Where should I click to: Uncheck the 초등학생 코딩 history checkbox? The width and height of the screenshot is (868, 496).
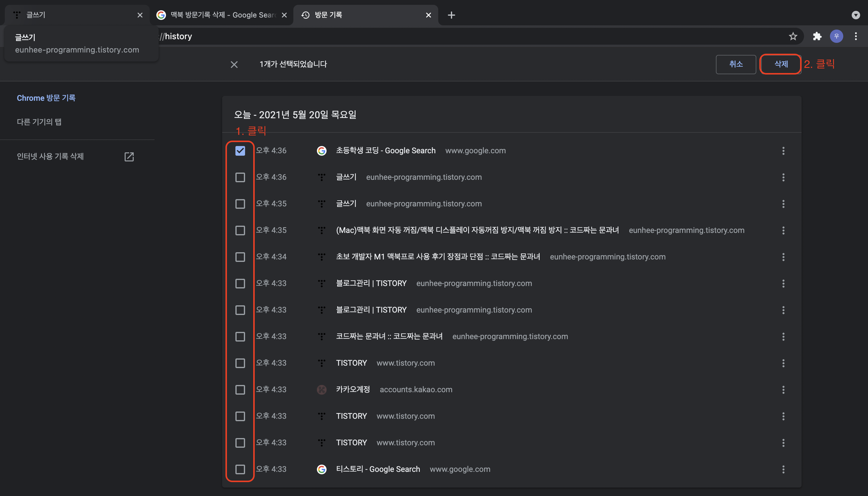pos(240,151)
